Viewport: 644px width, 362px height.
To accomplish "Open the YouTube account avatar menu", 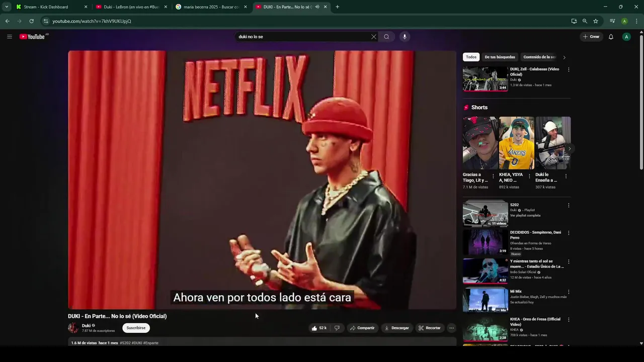I will click(626, 37).
